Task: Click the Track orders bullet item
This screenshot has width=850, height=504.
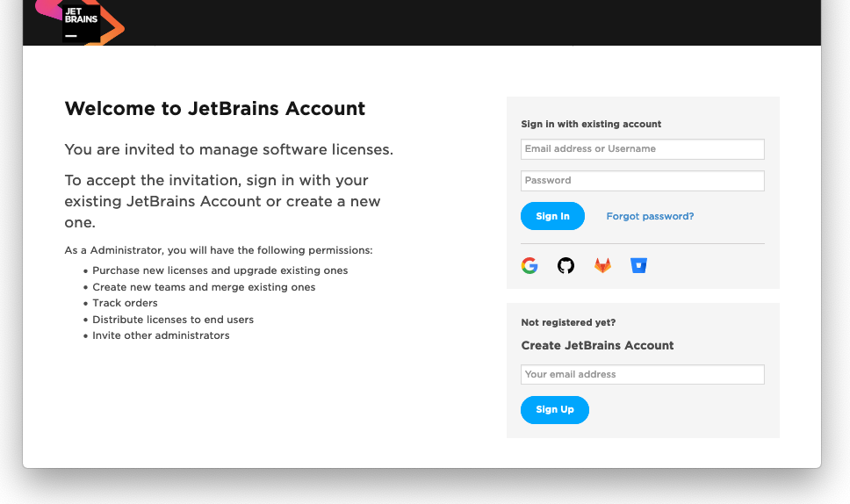Action: click(125, 303)
